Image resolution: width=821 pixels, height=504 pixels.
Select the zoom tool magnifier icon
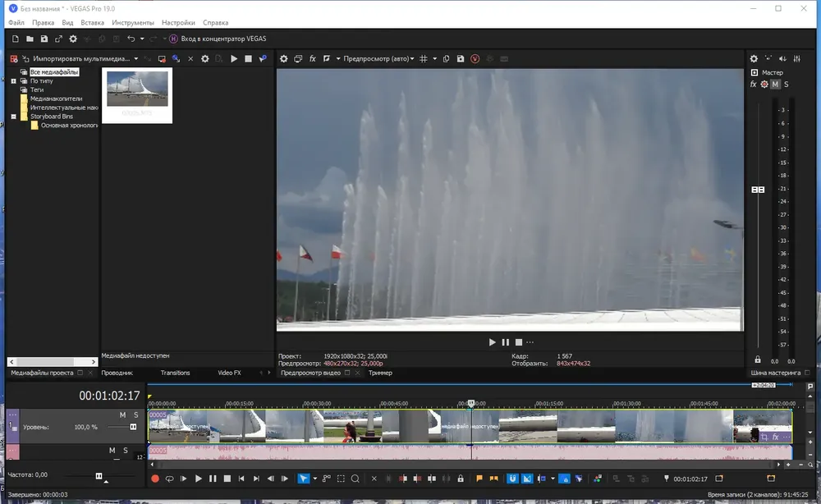[x=355, y=479]
